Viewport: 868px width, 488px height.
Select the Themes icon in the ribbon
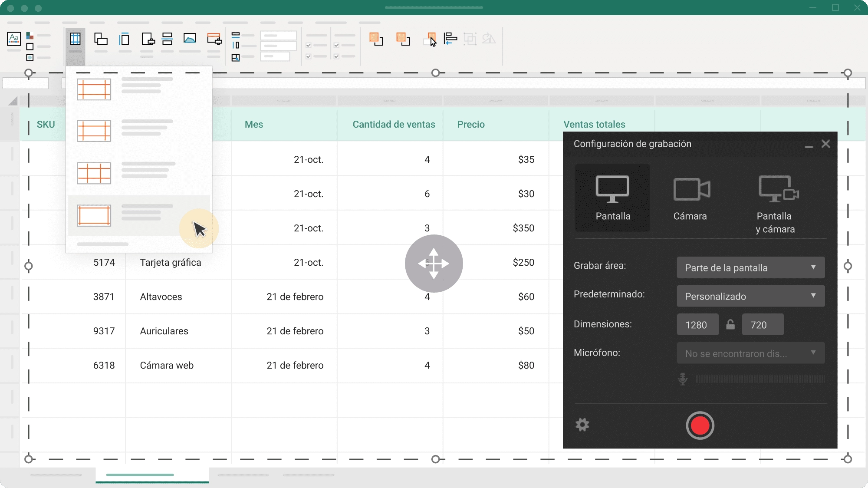[13, 39]
